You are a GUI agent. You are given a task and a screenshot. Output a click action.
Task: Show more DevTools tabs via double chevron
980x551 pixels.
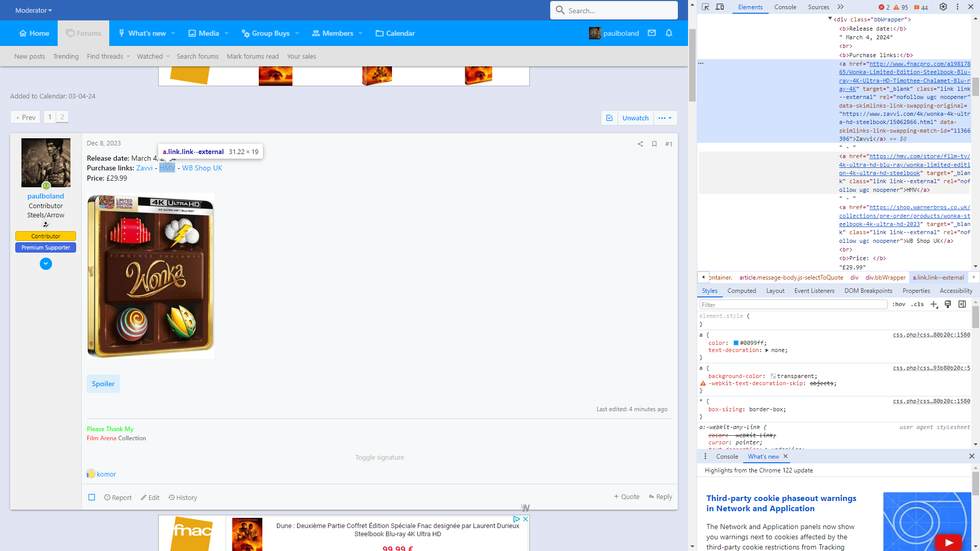(x=841, y=7)
